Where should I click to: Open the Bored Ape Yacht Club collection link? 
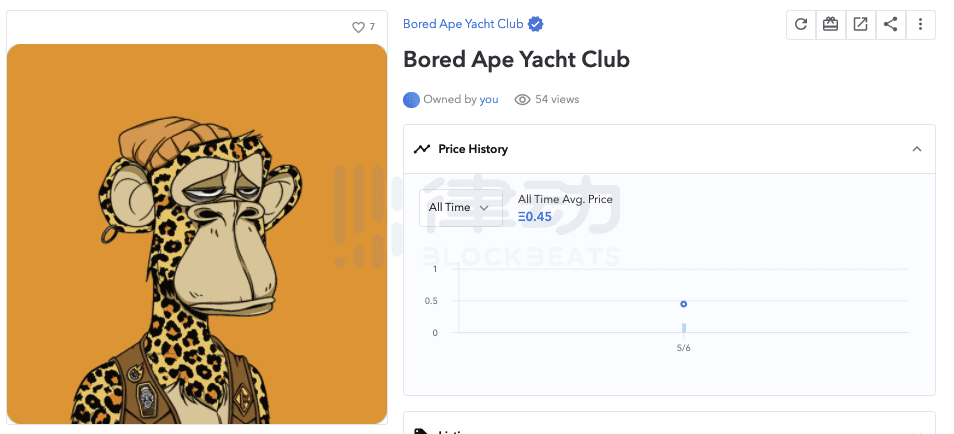click(463, 24)
